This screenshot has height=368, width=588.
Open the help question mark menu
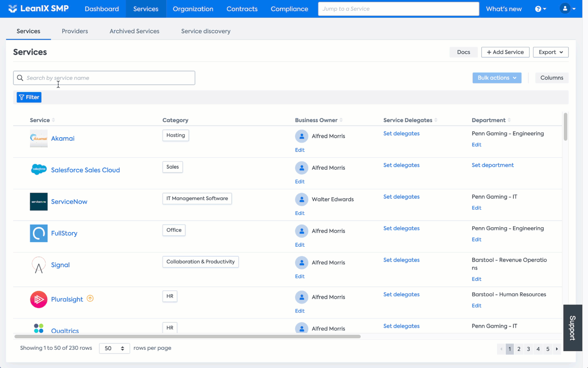pyautogui.click(x=541, y=9)
